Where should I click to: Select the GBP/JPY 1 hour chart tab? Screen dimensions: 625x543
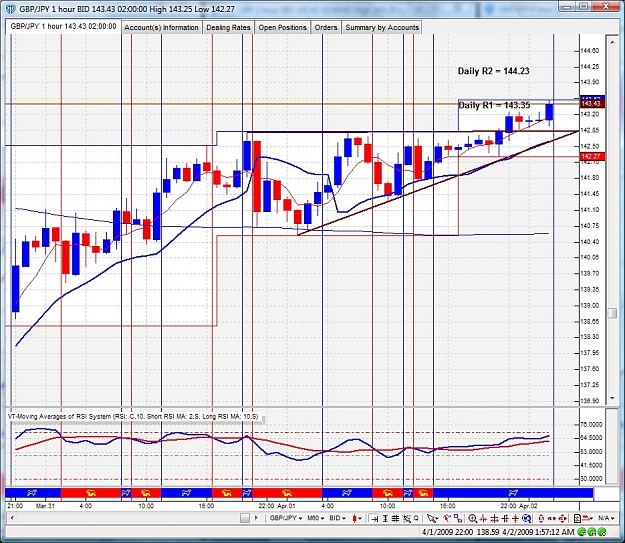coord(63,26)
